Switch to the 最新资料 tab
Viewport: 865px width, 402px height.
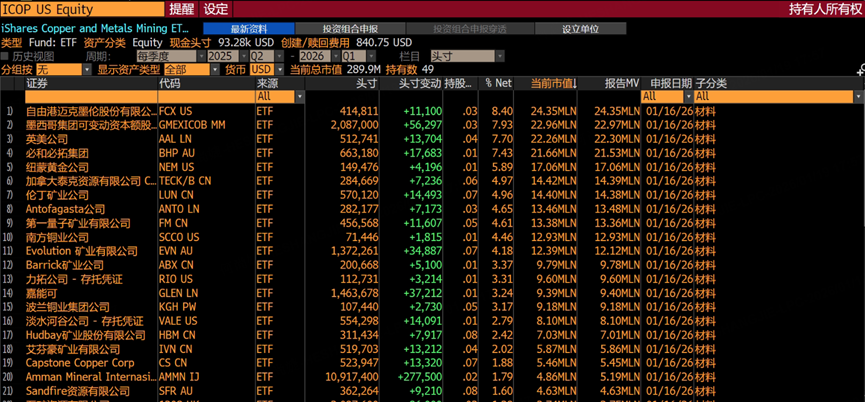(x=248, y=29)
